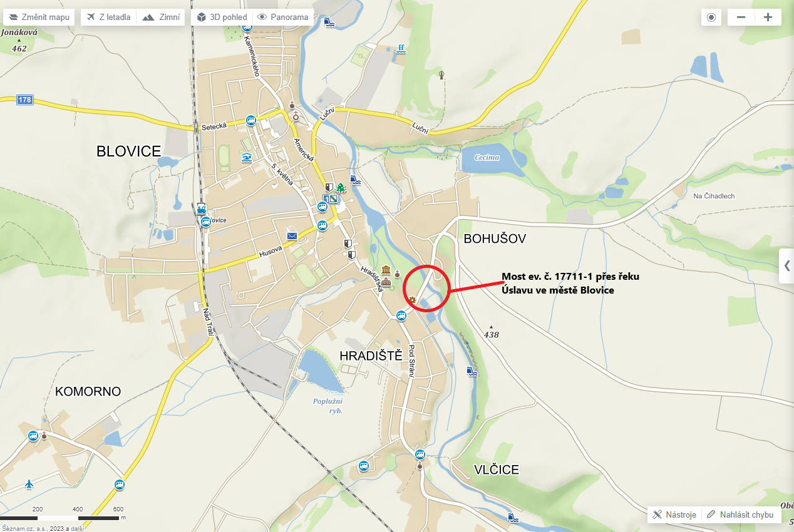Select the train station icon in Blovice
This screenshot has width=794, height=532.
202,209
